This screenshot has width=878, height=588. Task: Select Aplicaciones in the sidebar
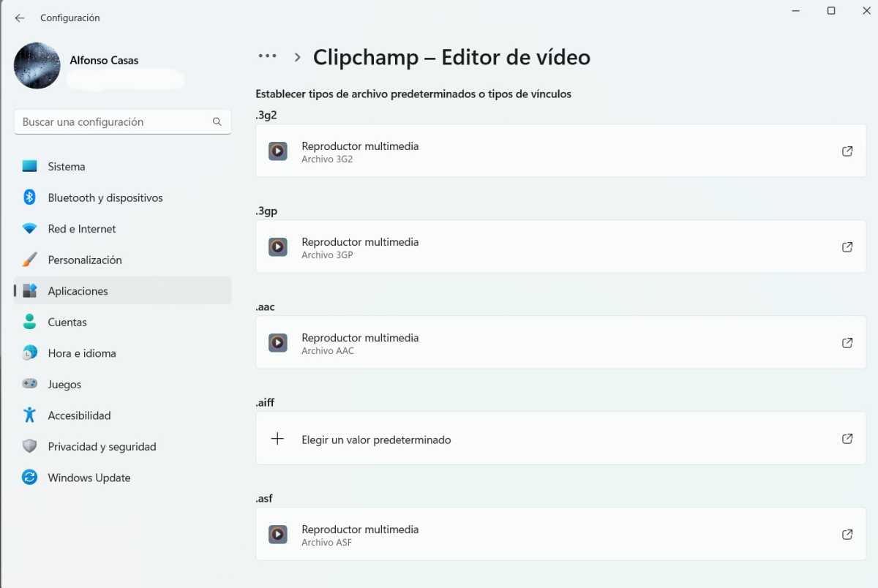[123, 291]
